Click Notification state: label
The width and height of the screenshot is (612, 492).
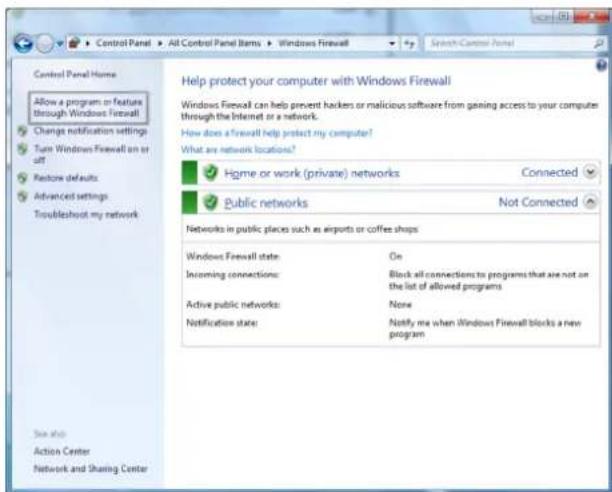coord(222,323)
